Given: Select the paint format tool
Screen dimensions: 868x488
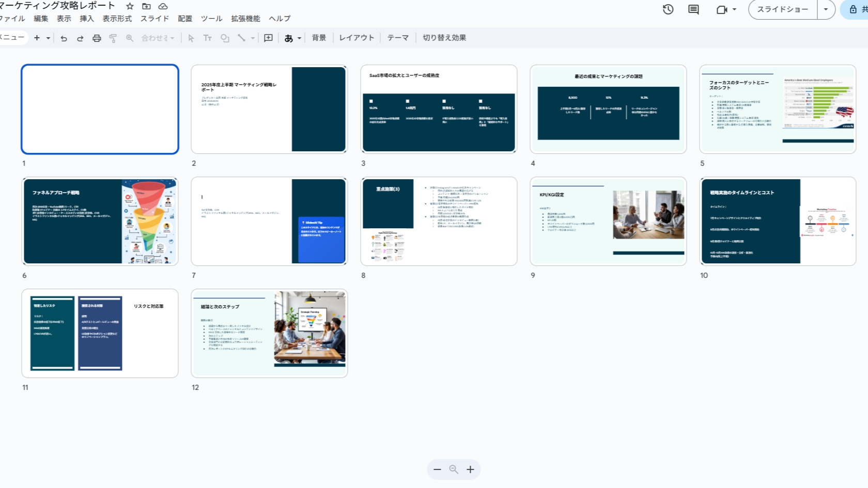Looking at the screenshot, I should coord(113,37).
